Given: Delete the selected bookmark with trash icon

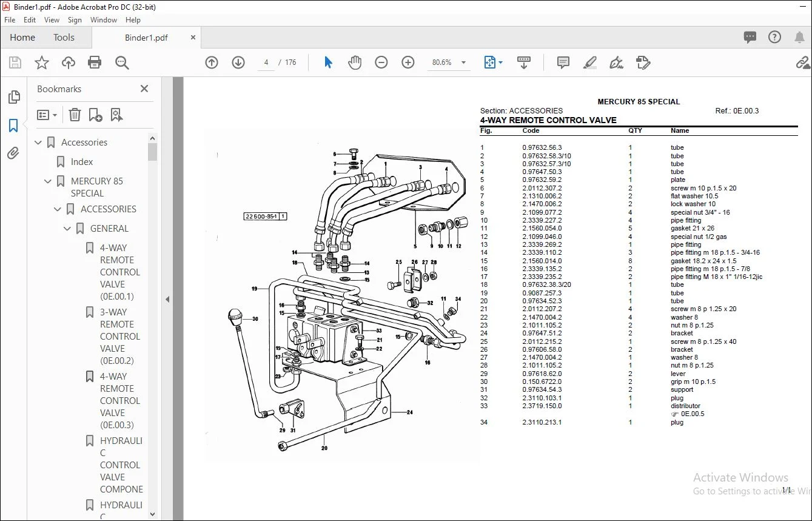Looking at the screenshot, I should [75, 115].
